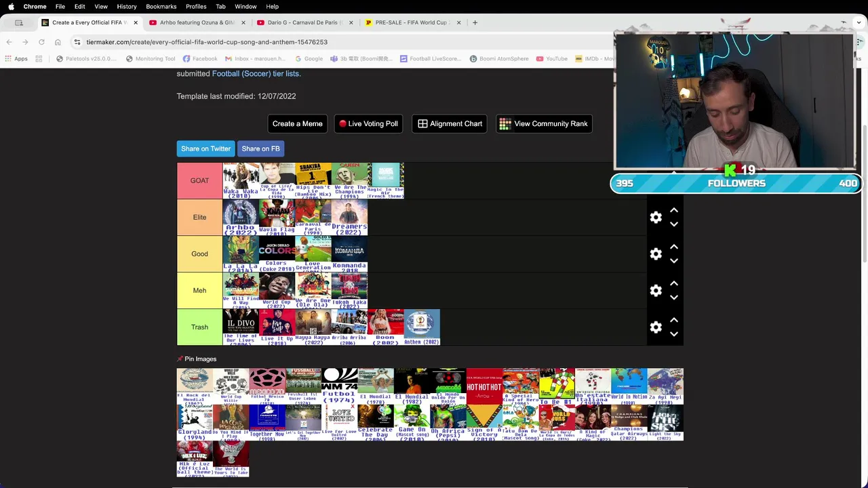Open the Google bookmark
Image resolution: width=868 pixels, height=488 pixels.
click(309, 59)
